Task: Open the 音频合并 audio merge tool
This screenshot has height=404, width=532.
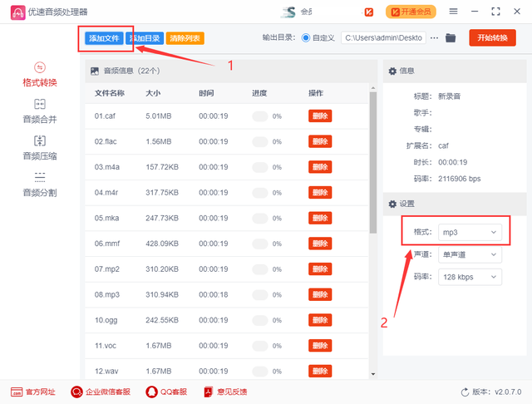Action: pyautogui.click(x=40, y=105)
